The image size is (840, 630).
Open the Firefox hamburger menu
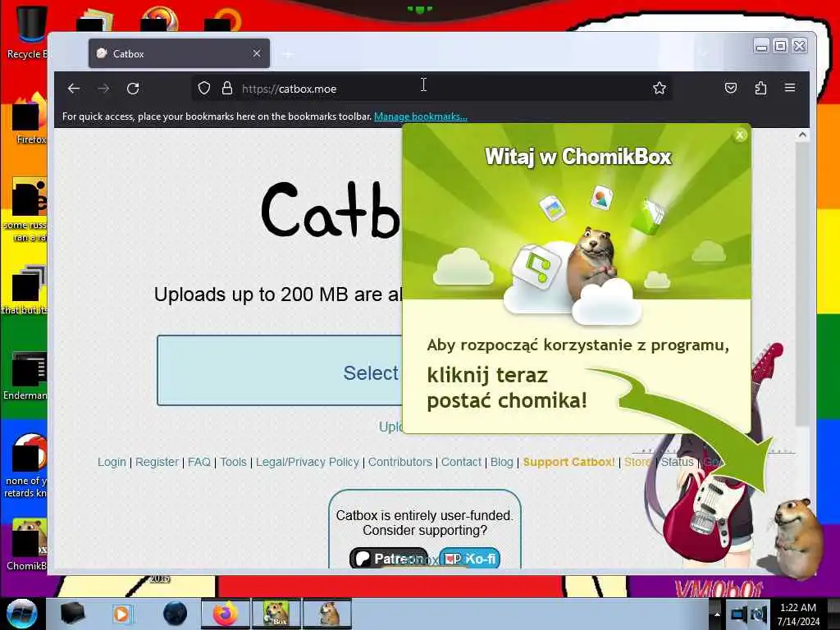click(x=790, y=87)
